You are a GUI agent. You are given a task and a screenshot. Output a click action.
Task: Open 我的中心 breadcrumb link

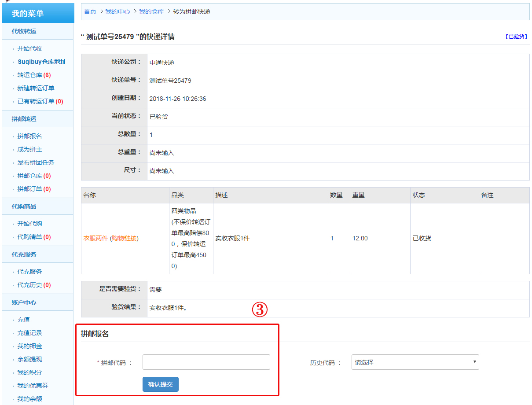click(x=117, y=11)
